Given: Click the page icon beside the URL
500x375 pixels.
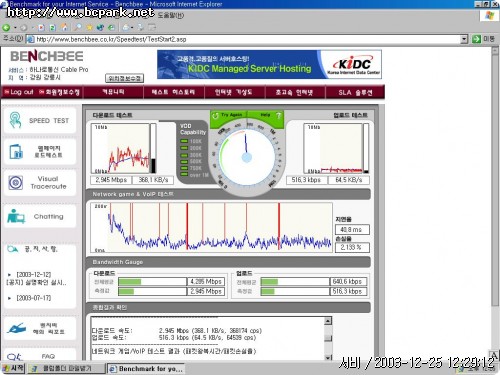Looking at the screenshot, I should click(x=30, y=39).
